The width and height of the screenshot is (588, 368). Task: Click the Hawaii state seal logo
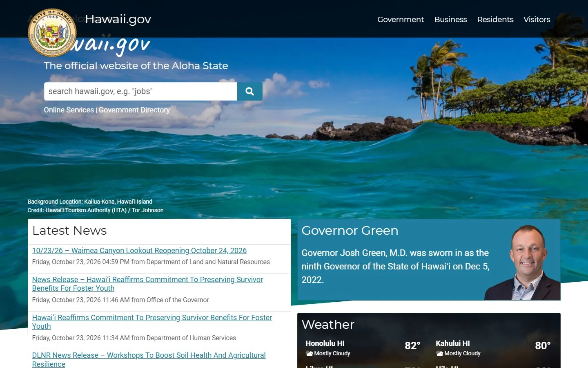[x=52, y=33]
